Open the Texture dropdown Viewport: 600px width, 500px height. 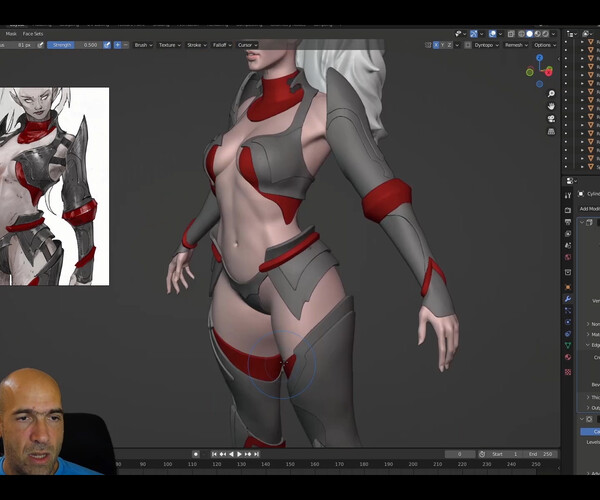(x=170, y=45)
